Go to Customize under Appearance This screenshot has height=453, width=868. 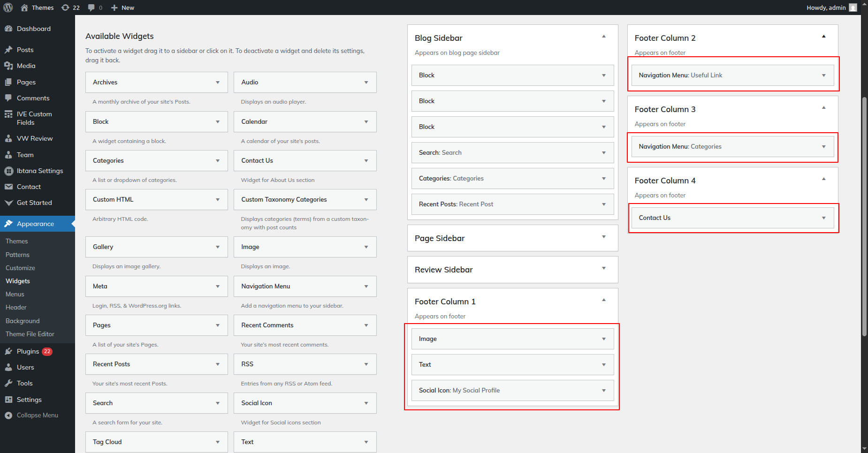point(20,268)
